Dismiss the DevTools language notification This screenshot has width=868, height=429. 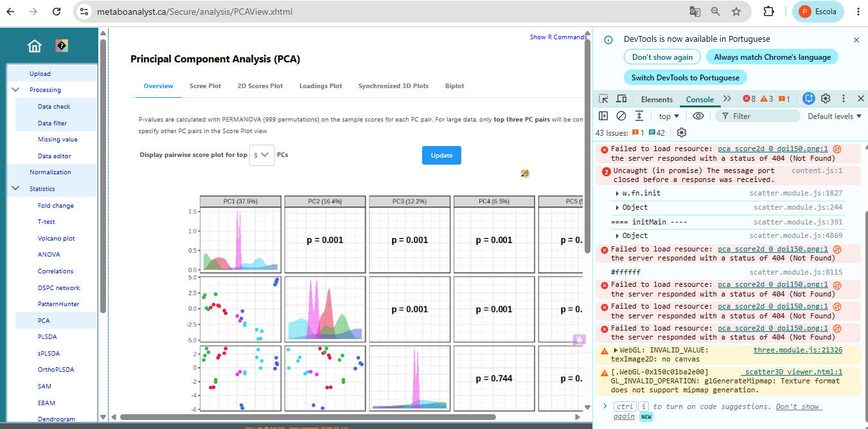pyautogui.click(x=856, y=39)
